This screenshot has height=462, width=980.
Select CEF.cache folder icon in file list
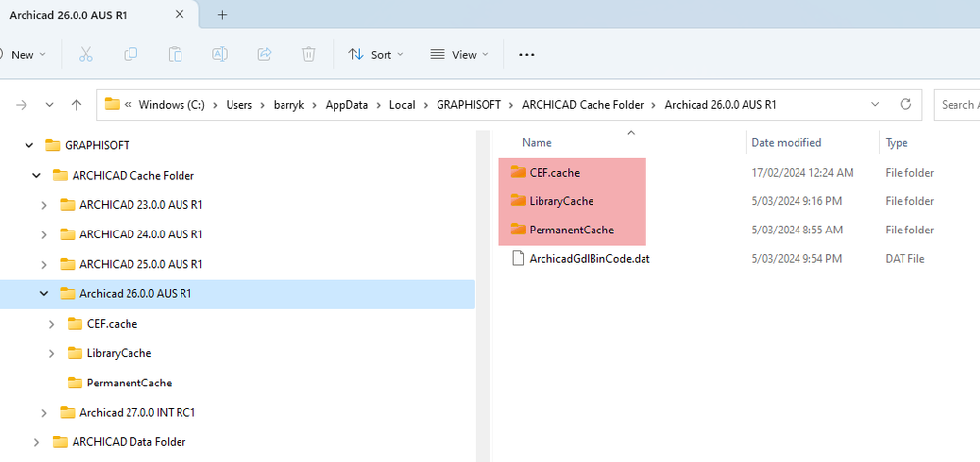[518, 172]
